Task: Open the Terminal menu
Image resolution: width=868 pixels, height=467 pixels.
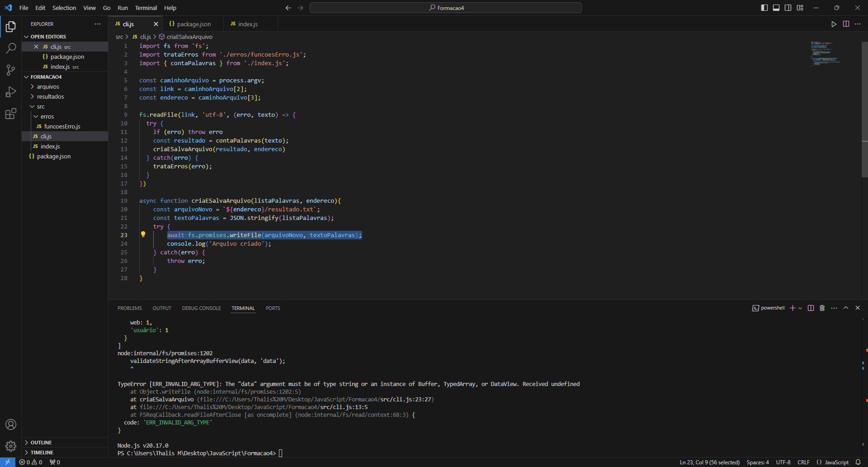Action: point(146,8)
